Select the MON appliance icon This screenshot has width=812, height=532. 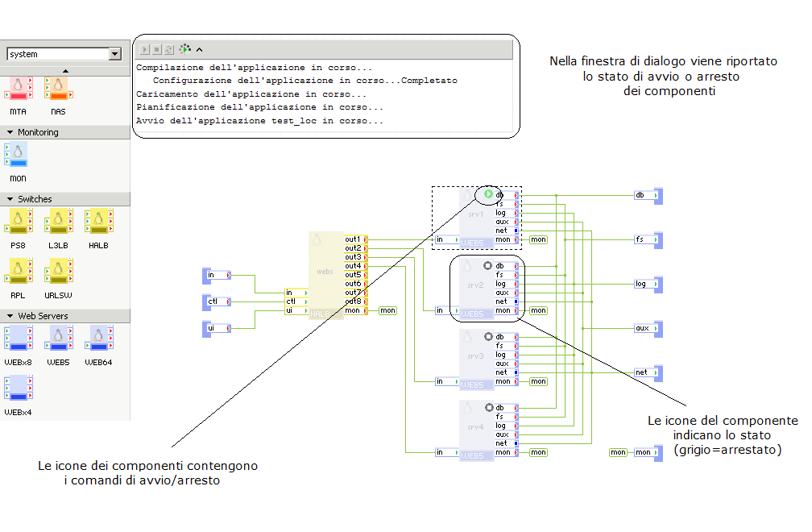(16, 155)
